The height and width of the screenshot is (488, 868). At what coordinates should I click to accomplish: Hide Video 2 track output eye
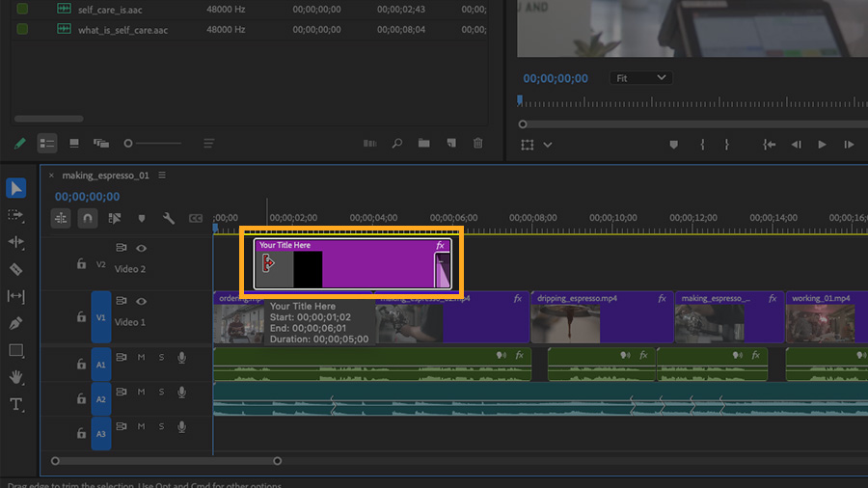141,248
